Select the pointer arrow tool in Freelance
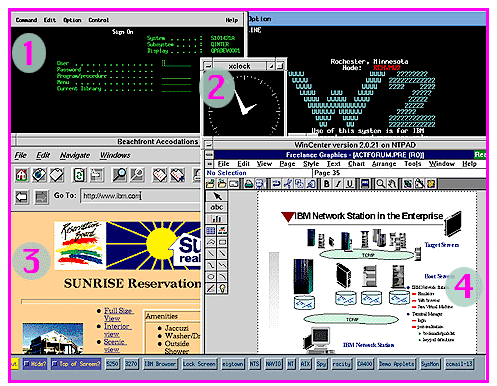This screenshot has width=497, height=386. click(x=217, y=196)
